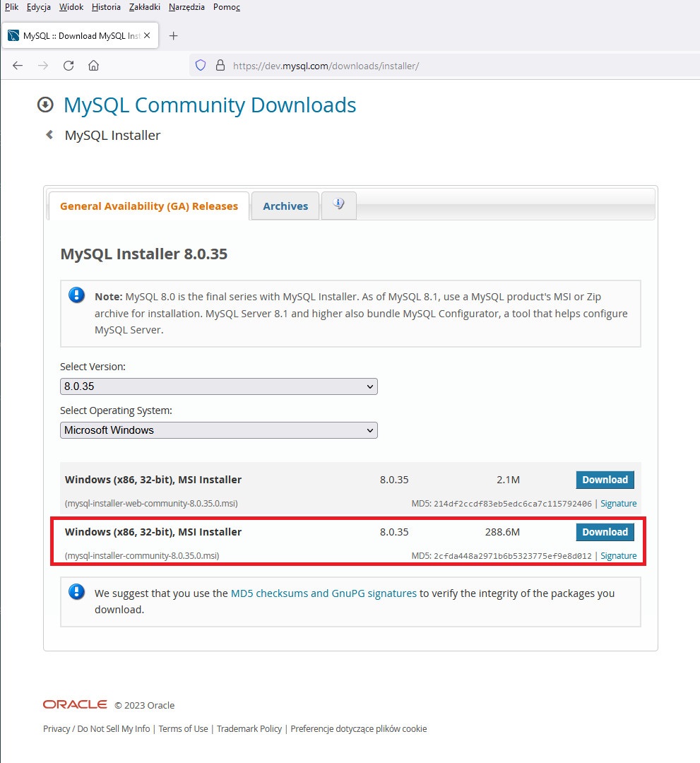The image size is (700, 763).
Task: Click the MySQL dolphin tab favicon
Action: [x=13, y=35]
